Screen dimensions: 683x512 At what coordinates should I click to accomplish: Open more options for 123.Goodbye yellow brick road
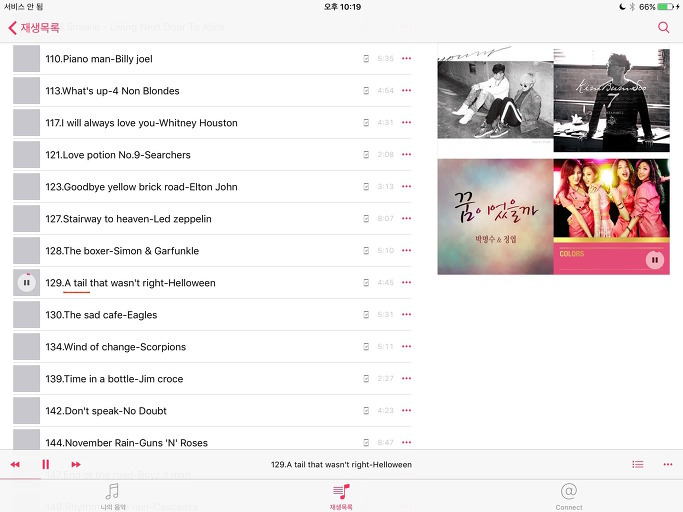tap(406, 186)
